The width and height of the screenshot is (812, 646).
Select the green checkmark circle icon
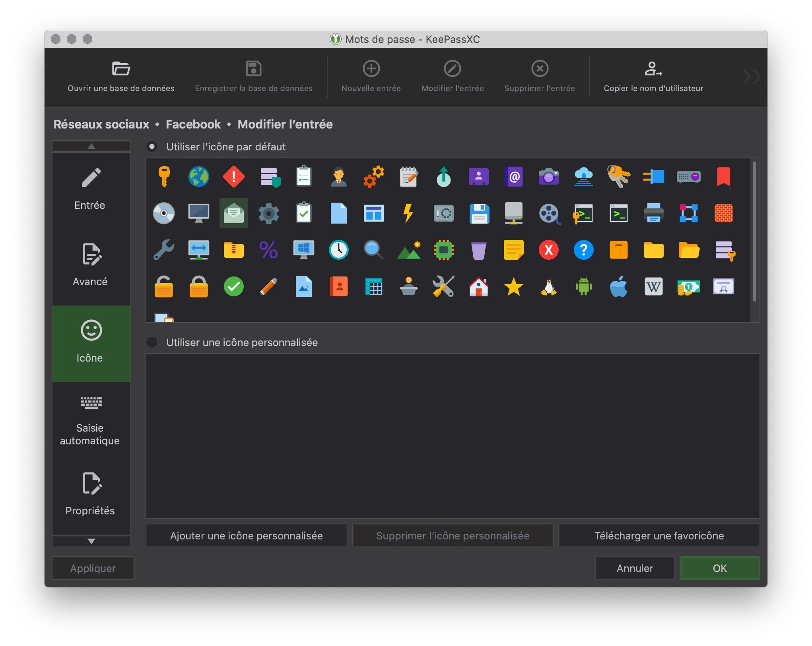tap(234, 286)
